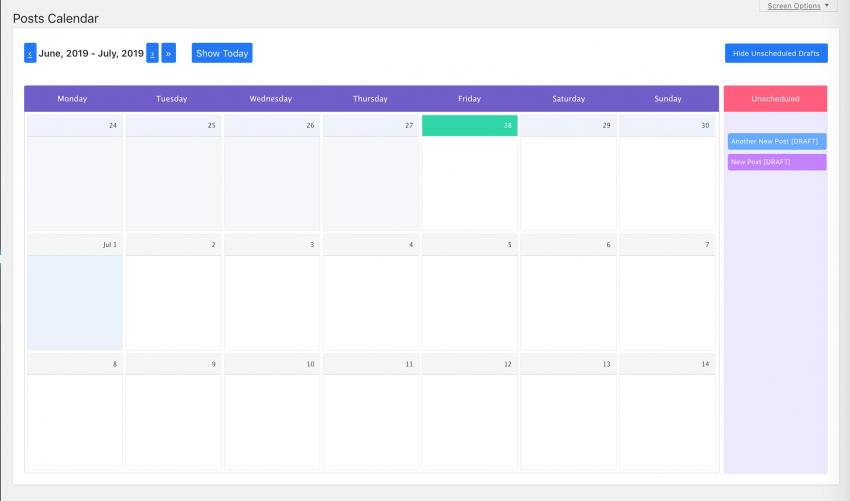Image resolution: width=850 pixels, height=501 pixels.
Task: Select the Another New Post [DRAFT] item
Action: (777, 142)
